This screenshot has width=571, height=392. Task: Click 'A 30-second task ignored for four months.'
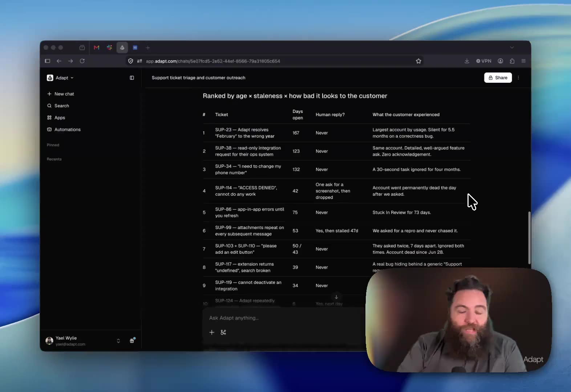(417, 170)
